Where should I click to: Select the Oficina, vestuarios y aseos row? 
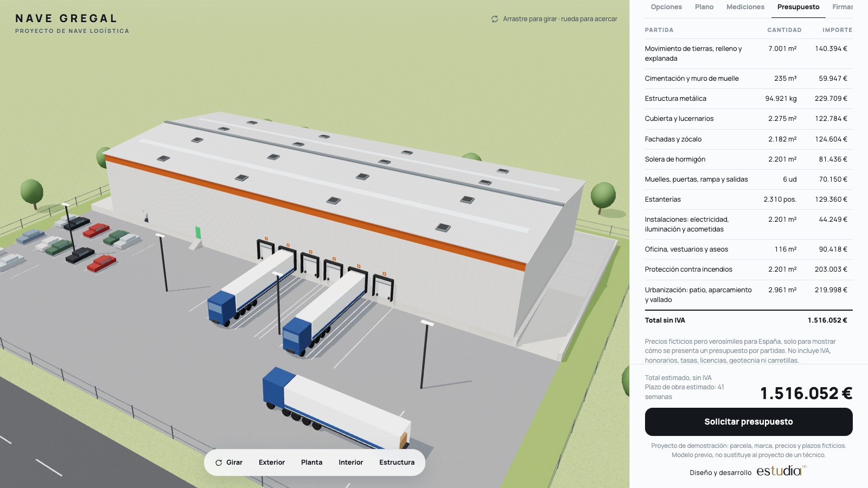pyautogui.click(x=749, y=249)
